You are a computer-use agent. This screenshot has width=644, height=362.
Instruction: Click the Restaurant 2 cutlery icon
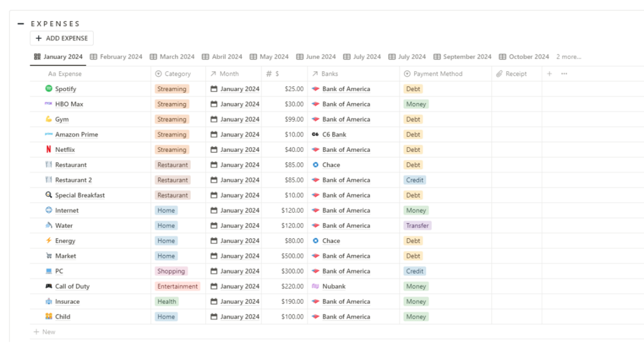49,179
